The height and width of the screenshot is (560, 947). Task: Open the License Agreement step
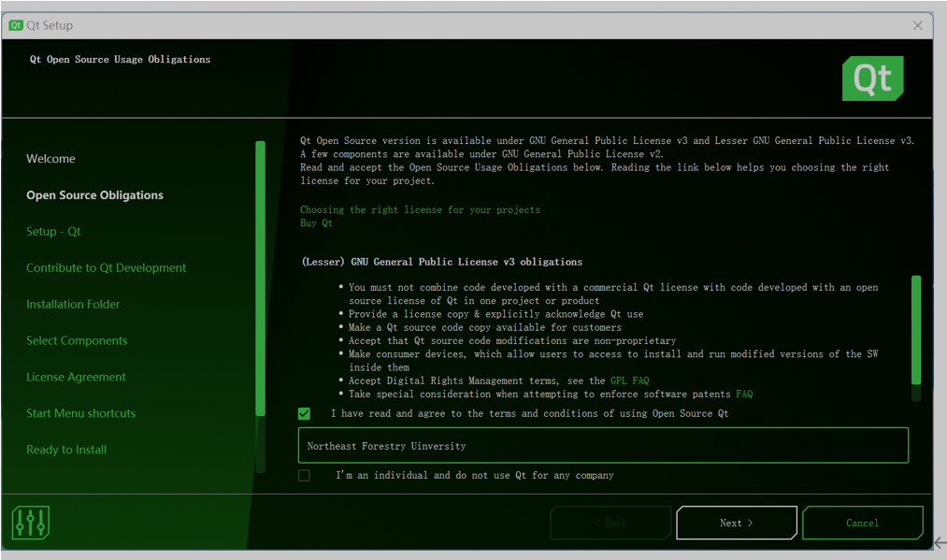pyautogui.click(x=76, y=377)
